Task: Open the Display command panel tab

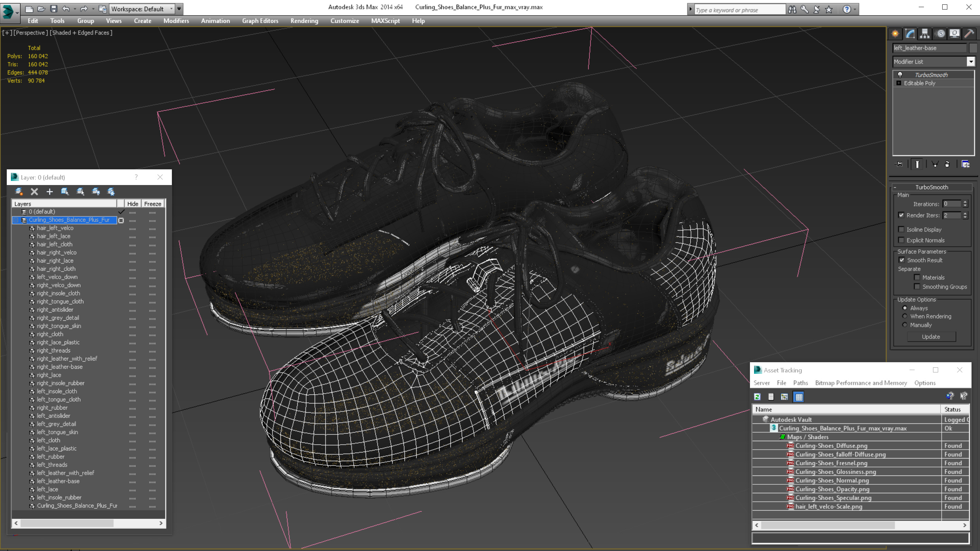Action: [954, 34]
